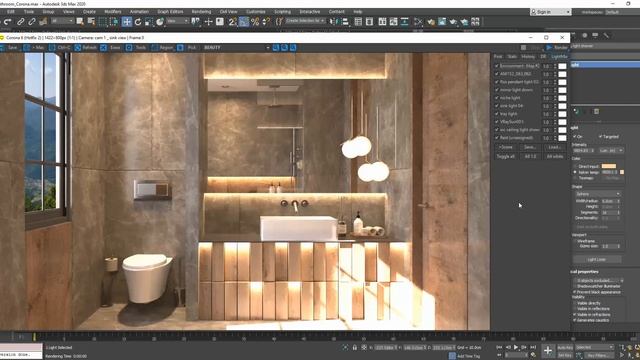Image resolution: width=640 pixels, height=360 pixels.
Task: Toggle the Rest (unassigned) checkbox
Action: 497,138
